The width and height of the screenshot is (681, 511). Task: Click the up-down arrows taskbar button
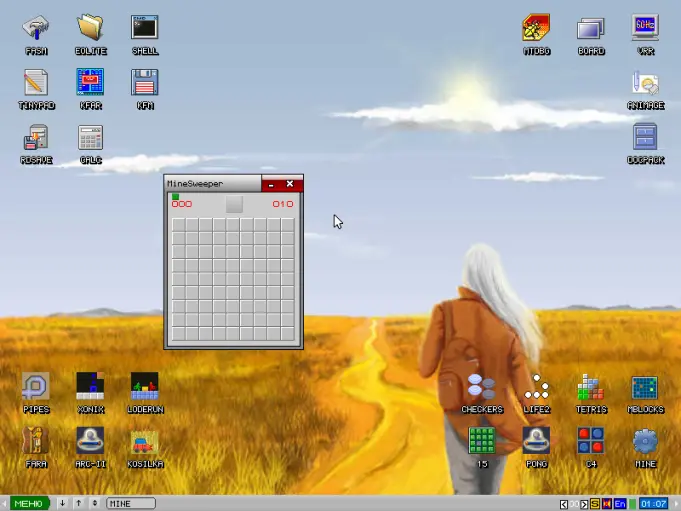(x=95, y=503)
